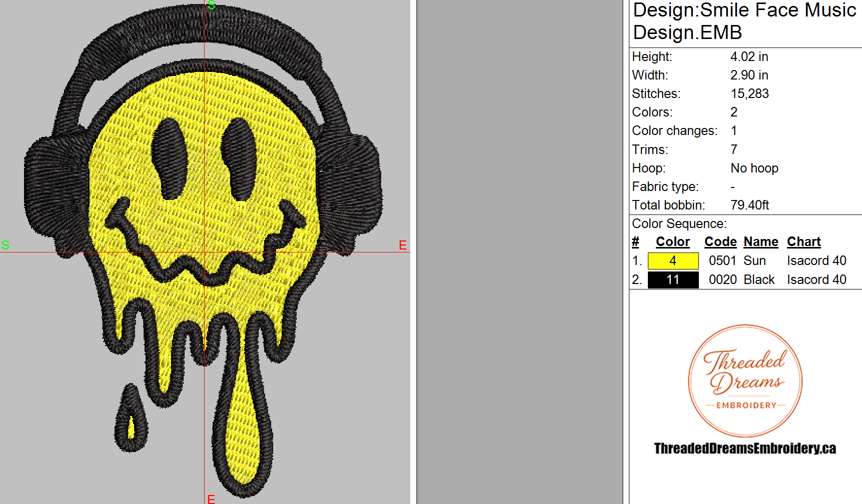This screenshot has width=862, height=504.
Task: Click the Threaded Dreams Embroidery circular logo
Action: point(745,381)
